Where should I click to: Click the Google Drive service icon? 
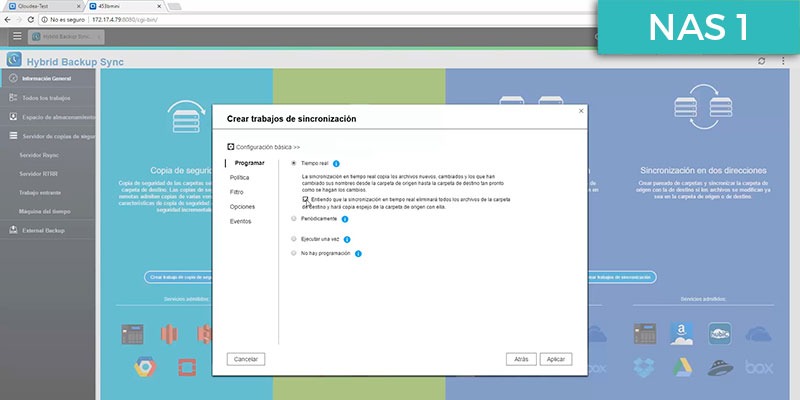682,367
